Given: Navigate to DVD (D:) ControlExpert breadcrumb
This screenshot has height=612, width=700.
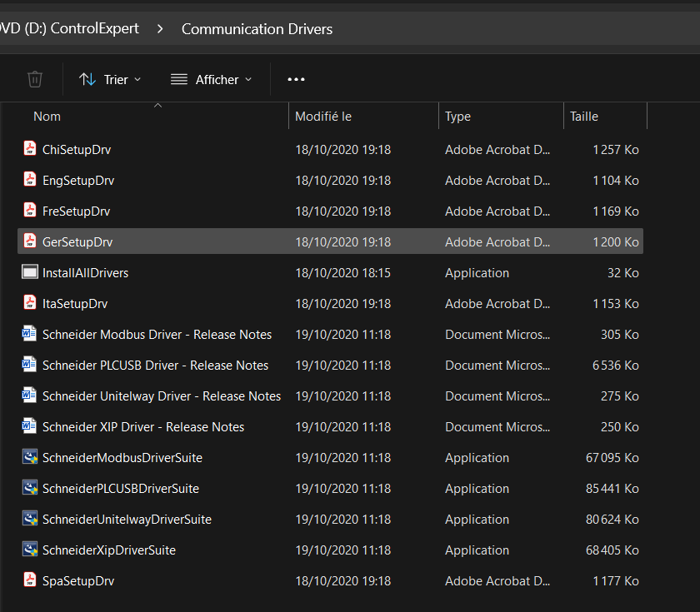Looking at the screenshot, I should tap(70, 29).
